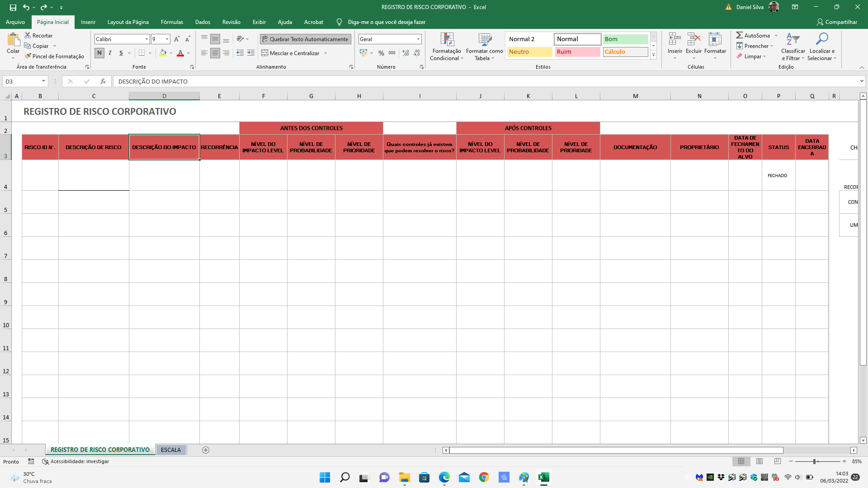This screenshot has height=488, width=868.
Task: Switch to the ESCALA sheet tab
Action: point(170,450)
